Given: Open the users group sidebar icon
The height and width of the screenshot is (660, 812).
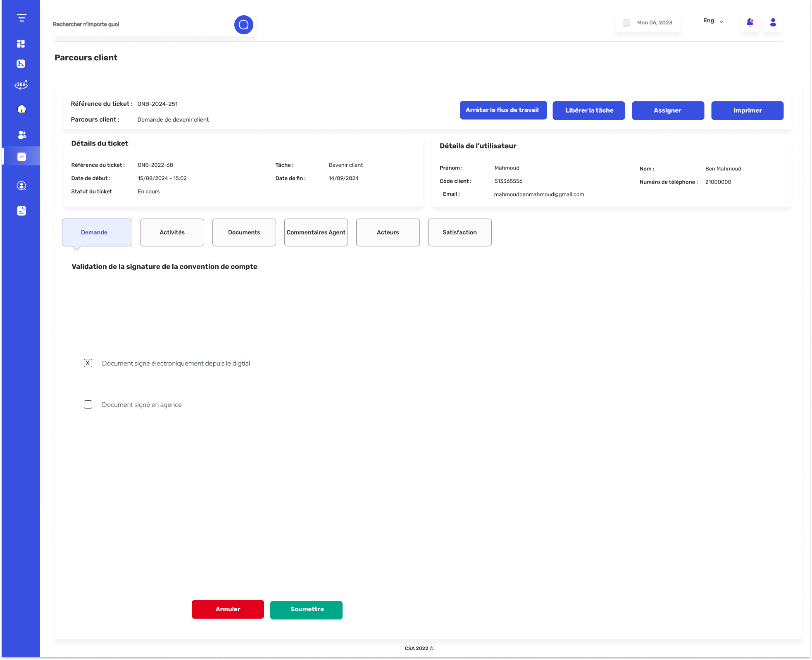Looking at the screenshot, I should coord(21,134).
